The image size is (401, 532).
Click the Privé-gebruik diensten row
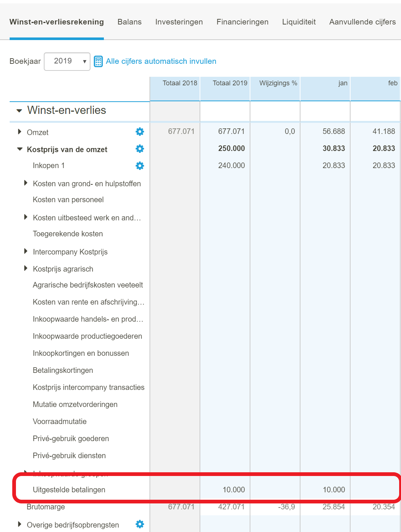pyautogui.click(x=69, y=456)
